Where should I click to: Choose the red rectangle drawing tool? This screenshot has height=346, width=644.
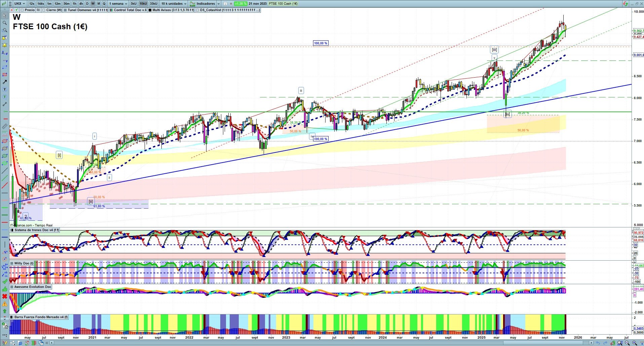(5, 75)
